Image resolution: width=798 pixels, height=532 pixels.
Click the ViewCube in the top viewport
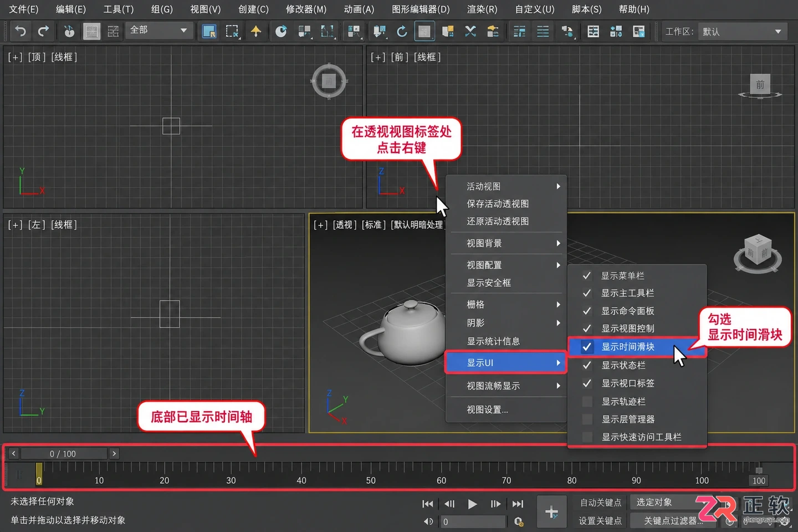329,81
